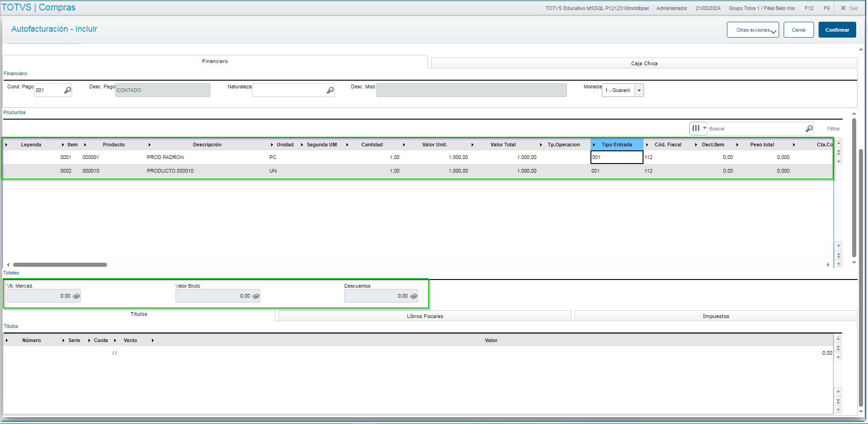Click the F12 shortcut in top bar
The width and height of the screenshot is (868, 424).
(x=809, y=8)
